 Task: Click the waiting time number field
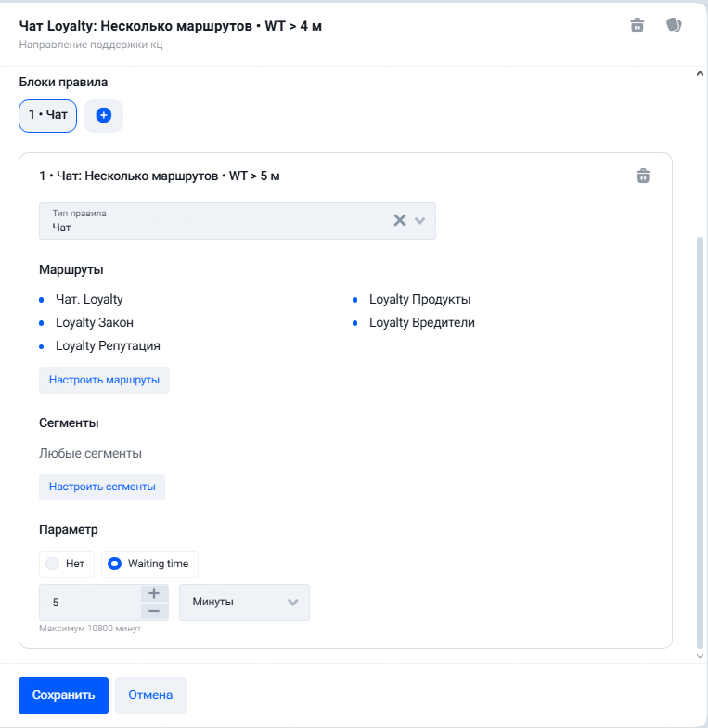(91, 602)
